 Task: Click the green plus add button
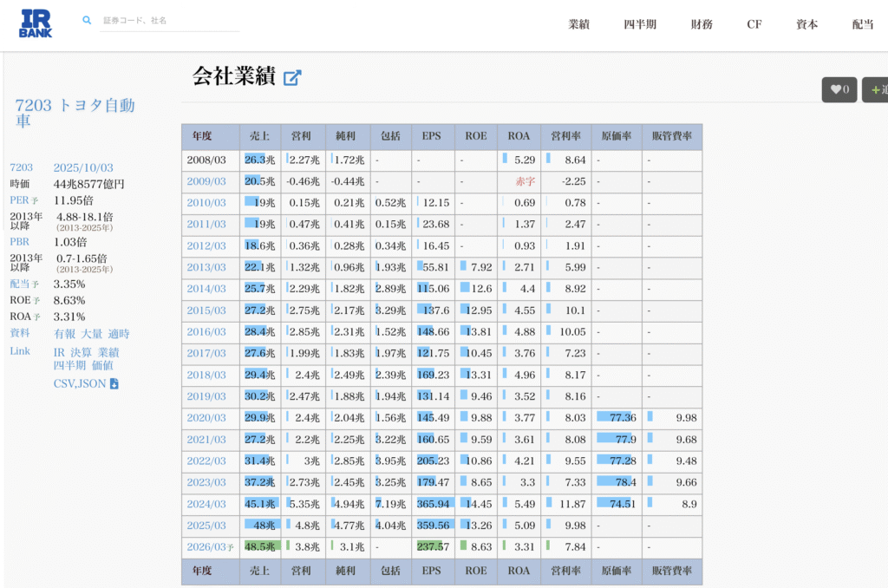[876, 89]
